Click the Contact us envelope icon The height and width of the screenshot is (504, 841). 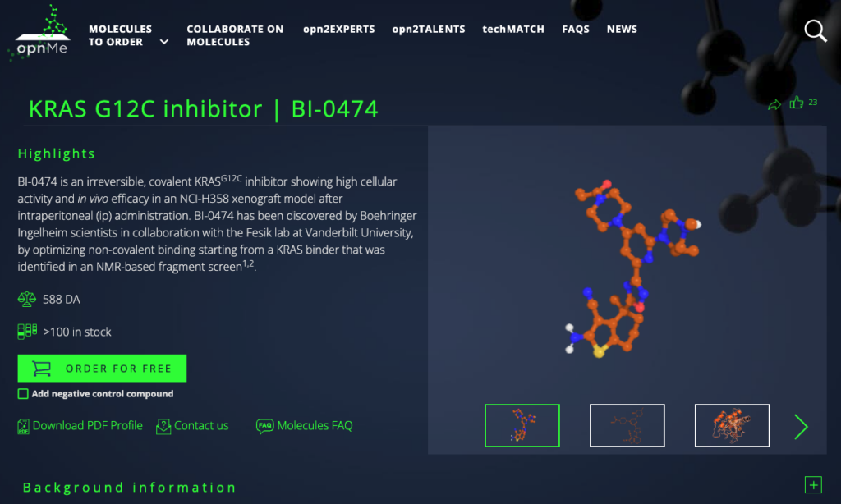(163, 426)
